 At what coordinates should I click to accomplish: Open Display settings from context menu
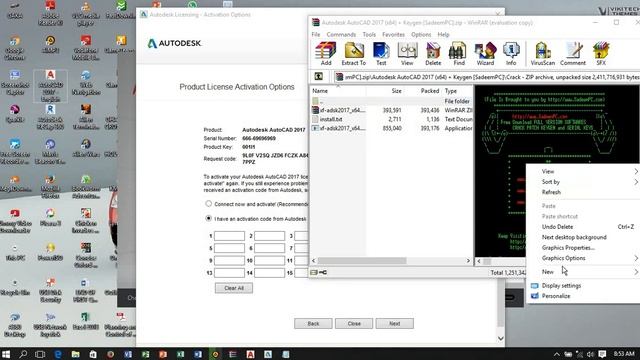pos(583,286)
